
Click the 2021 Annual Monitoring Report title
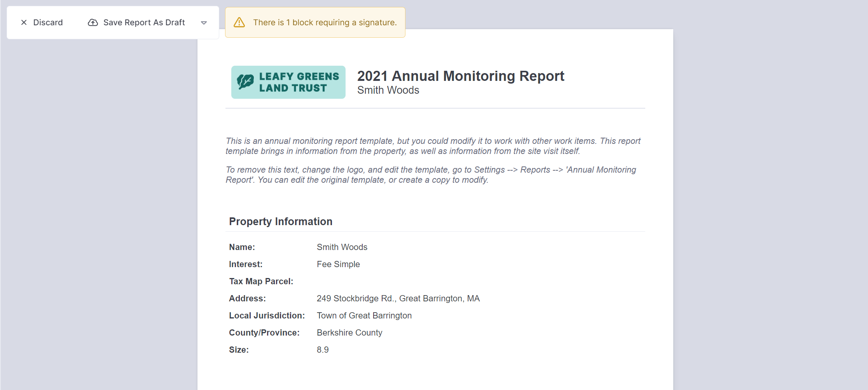461,76
